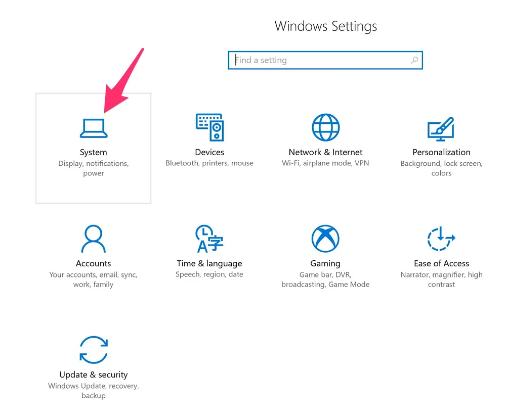Open the Time & language icon
The image size is (506, 420).
(209, 239)
